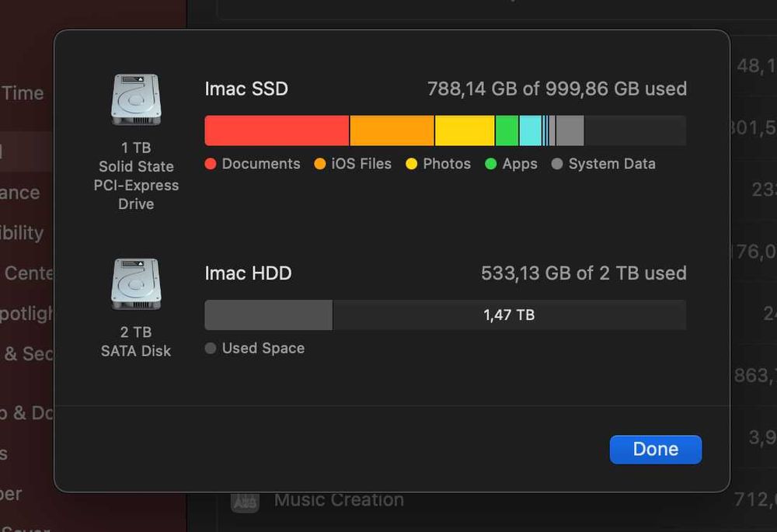Viewport: 777px width, 532px height.
Task: Select the orange iOS Files bar segment
Action: [x=392, y=130]
